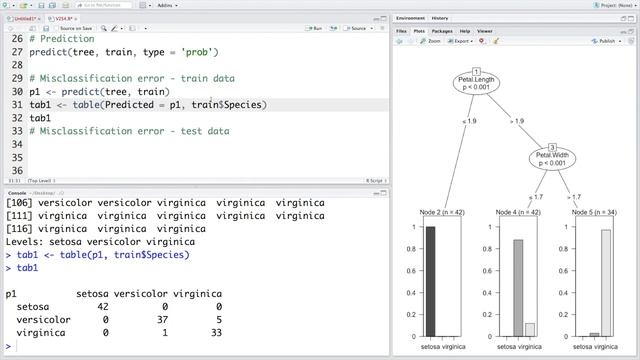Click the refresh plot icon in Plots pane

point(631,41)
